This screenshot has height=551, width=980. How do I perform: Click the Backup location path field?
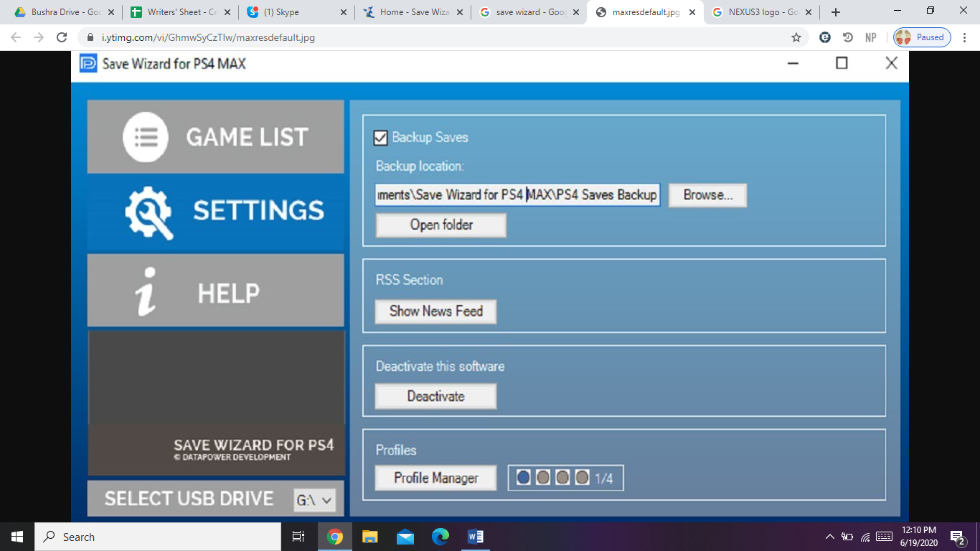[x=517, y=194]
